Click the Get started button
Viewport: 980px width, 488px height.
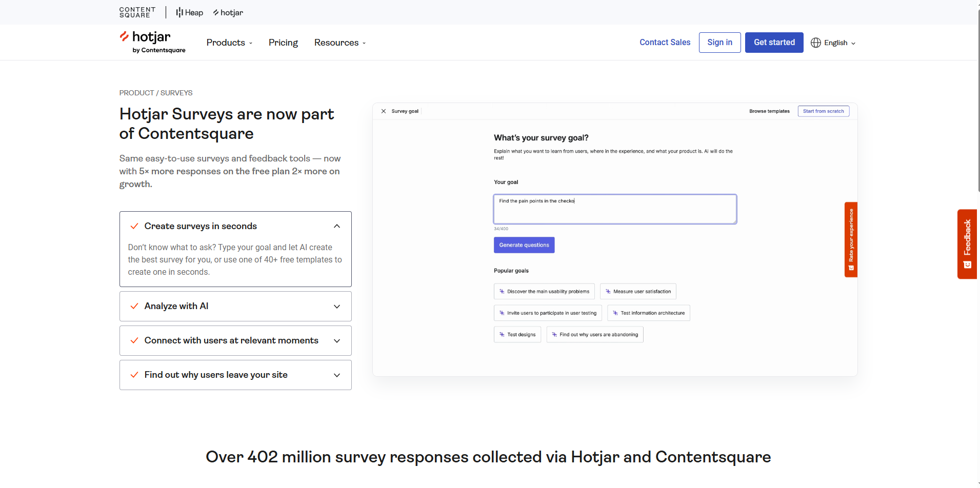pos(774,43)
